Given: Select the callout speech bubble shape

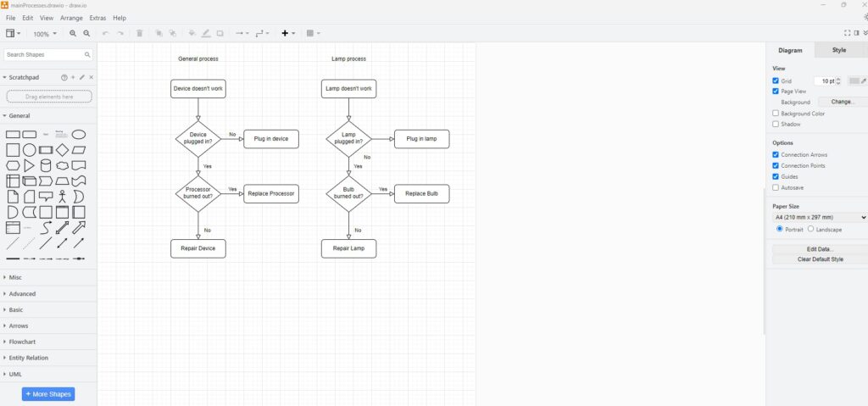Looking at the screenshot, I should tap(46, 197).
